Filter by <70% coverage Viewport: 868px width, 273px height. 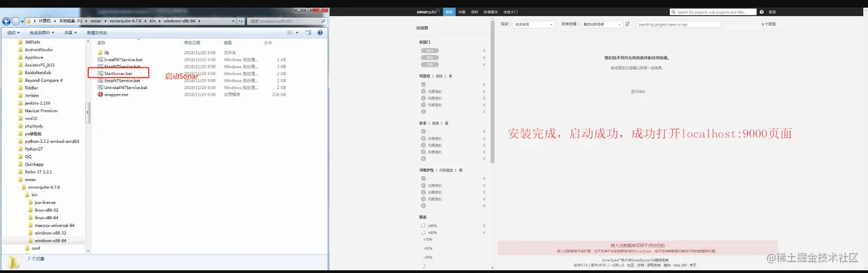coord(428,239)
